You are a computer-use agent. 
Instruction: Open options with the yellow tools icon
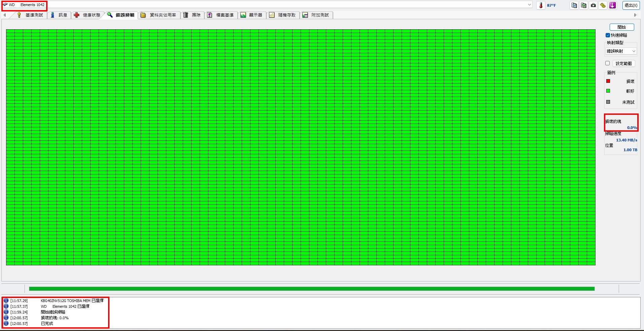603,5
